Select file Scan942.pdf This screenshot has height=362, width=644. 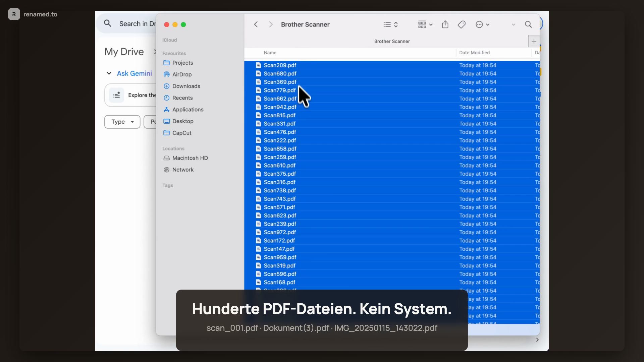392,107
